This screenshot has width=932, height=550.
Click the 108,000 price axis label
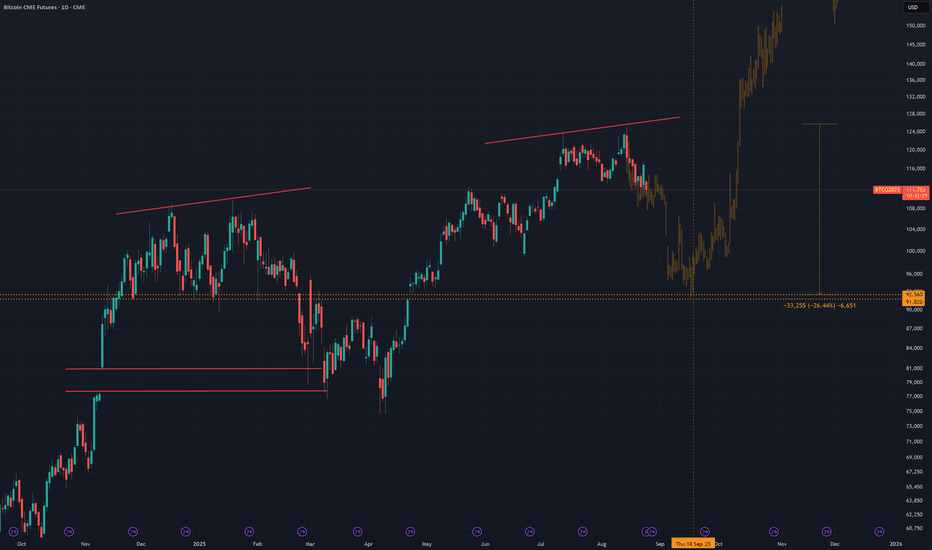pyautogui.click(x=915, y=209)
